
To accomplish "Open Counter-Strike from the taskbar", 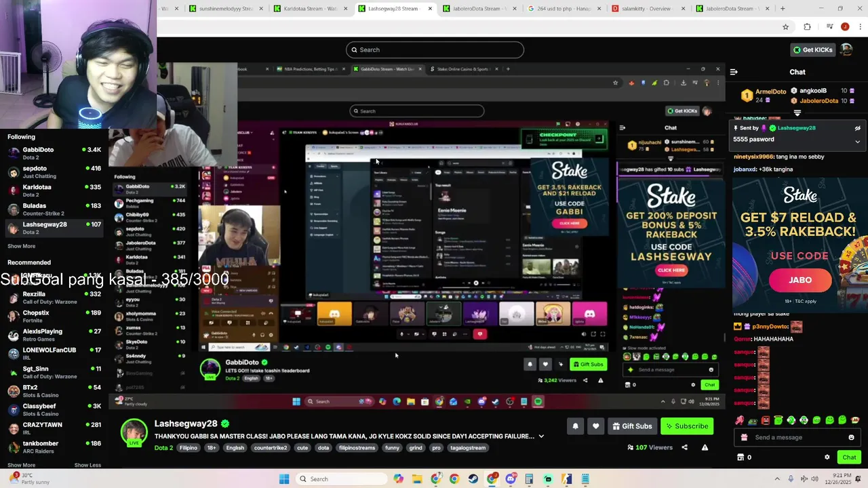I will [x=566, y=479].
